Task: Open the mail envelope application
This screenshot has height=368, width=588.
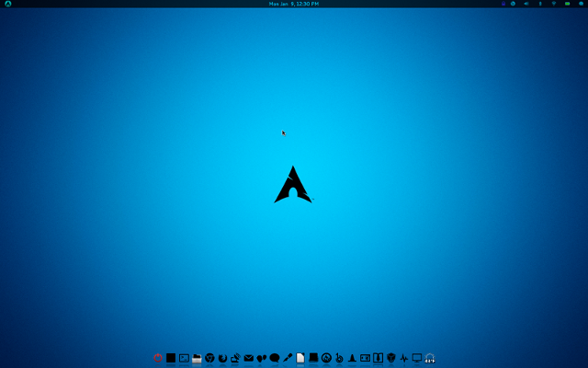Action: click(x=249, y=358)
